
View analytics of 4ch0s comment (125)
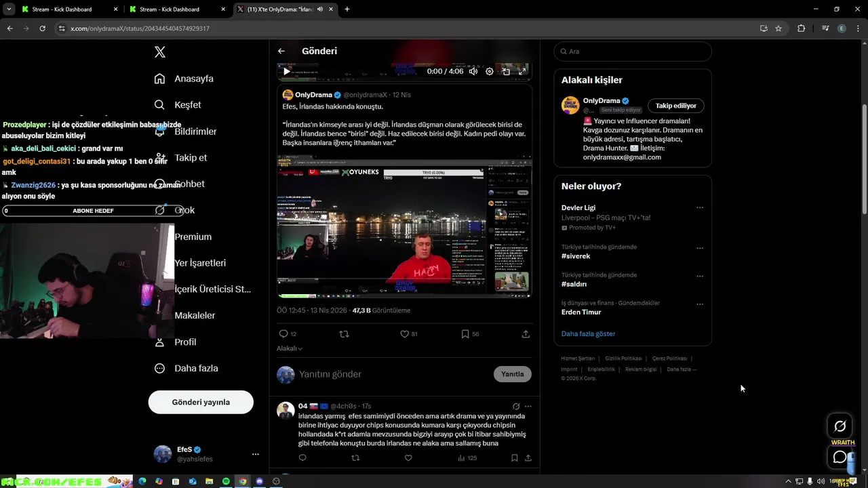coord(467,458)
